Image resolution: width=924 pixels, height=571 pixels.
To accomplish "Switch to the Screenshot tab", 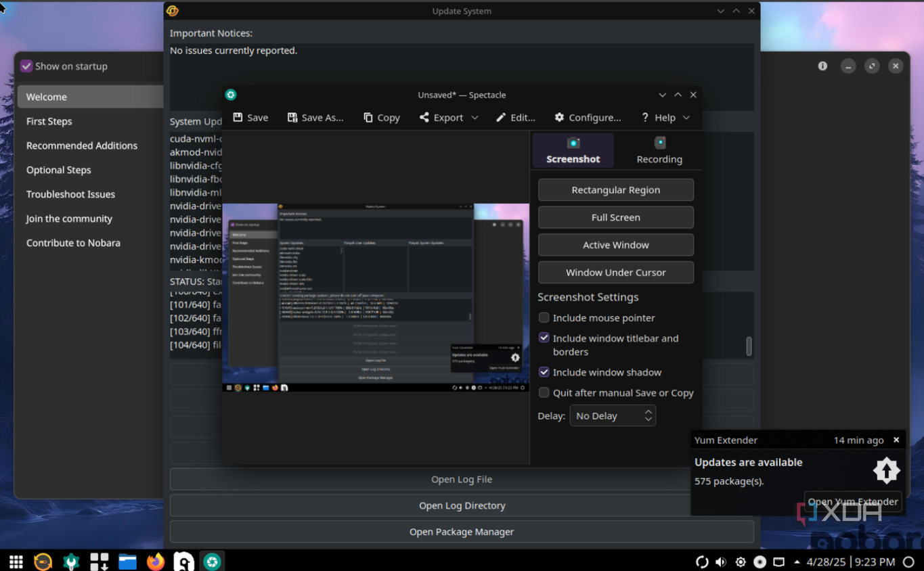I will (x=573, y=150).
